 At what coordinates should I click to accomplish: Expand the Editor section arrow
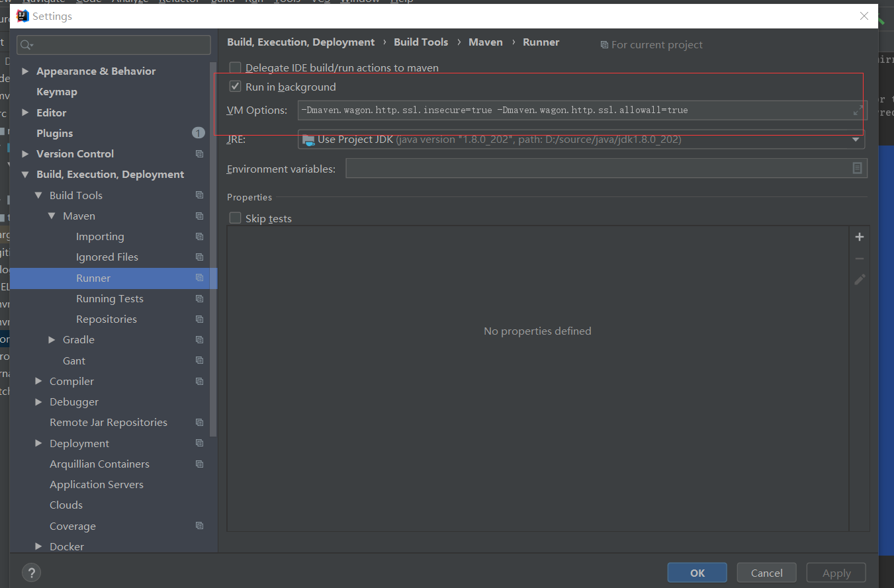pyautogui.click(x=25, y=113)
